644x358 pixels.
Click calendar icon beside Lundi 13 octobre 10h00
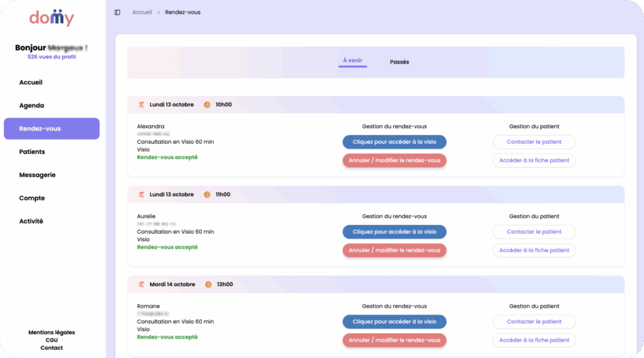coord(142,105)
